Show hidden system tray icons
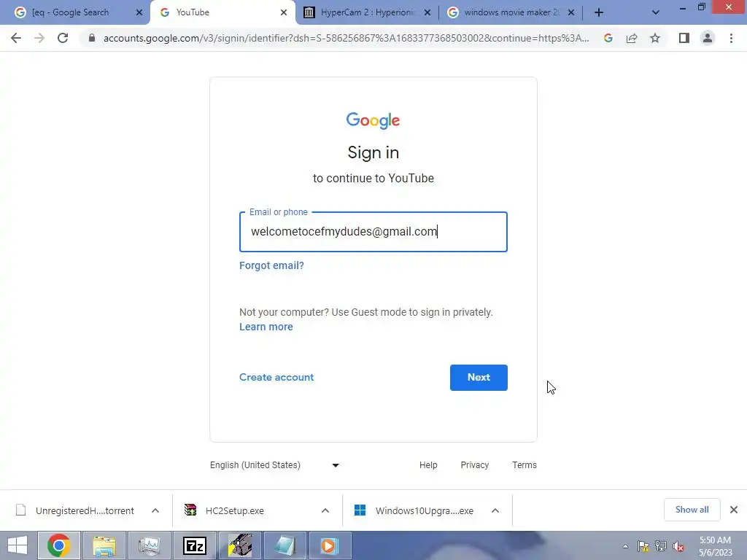The width and height of the screenshot is (747, 560). (x=625, y=546)
